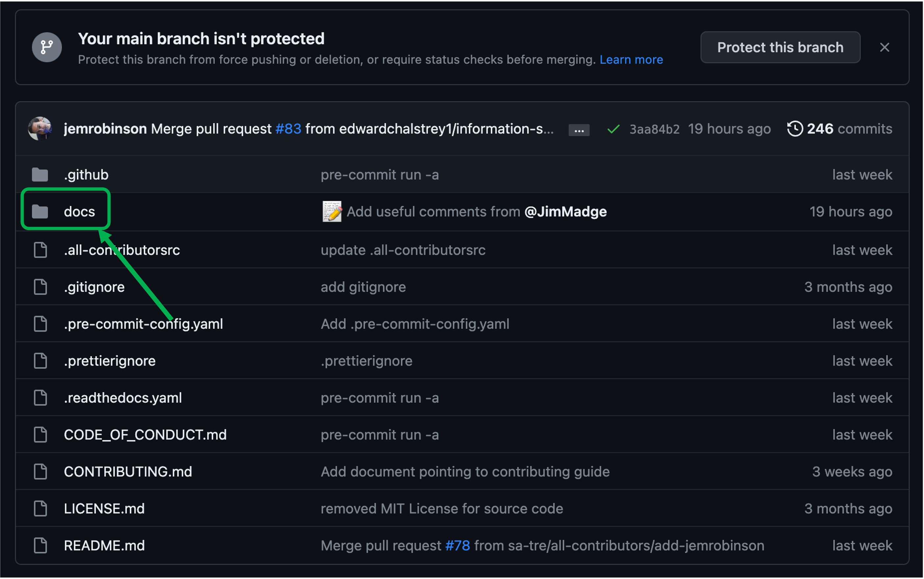Click 'last week' in README.md row
The width and height of the screenshot is (924, 579).
coord(862,546)
